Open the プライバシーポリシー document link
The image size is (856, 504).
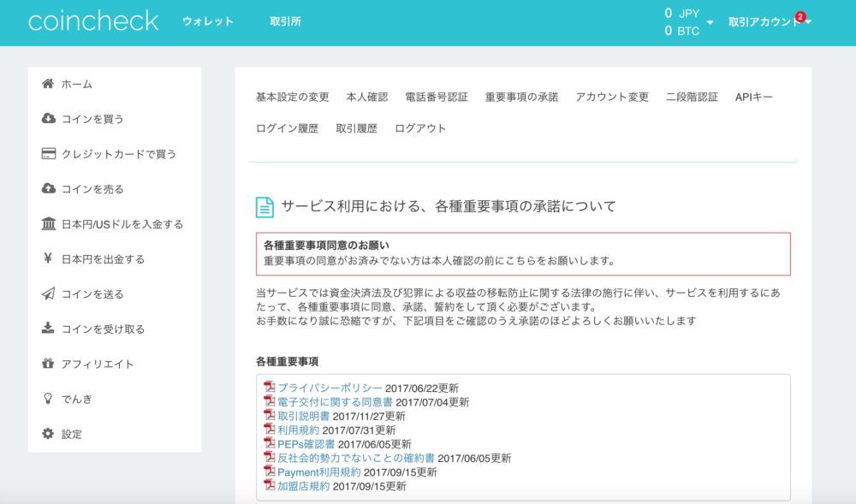point(330,388)
